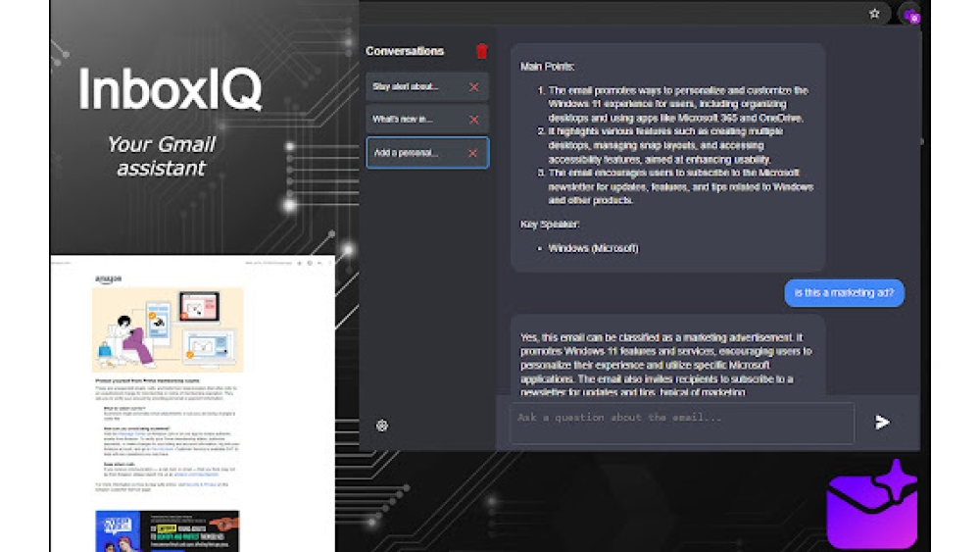Delete all conversations with the trash icon
980x552 pixels.
point(481,51)
